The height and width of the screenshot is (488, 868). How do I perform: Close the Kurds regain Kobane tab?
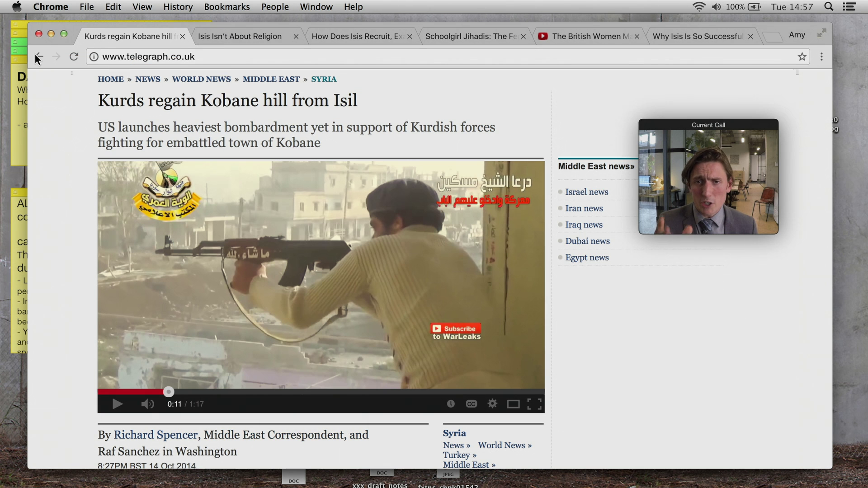pyautogui.click(x=182, y=37)
